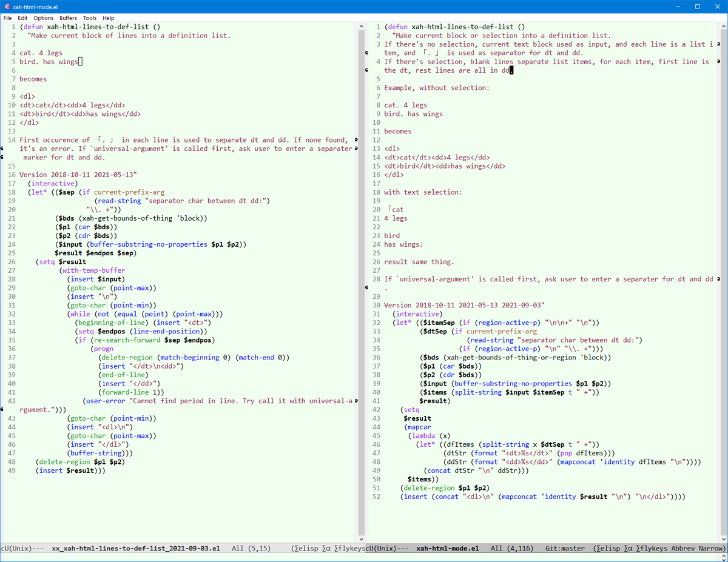Click 'progn' on left pane line 36
This screenshot has width=728, height=562.
click(104, 349)
